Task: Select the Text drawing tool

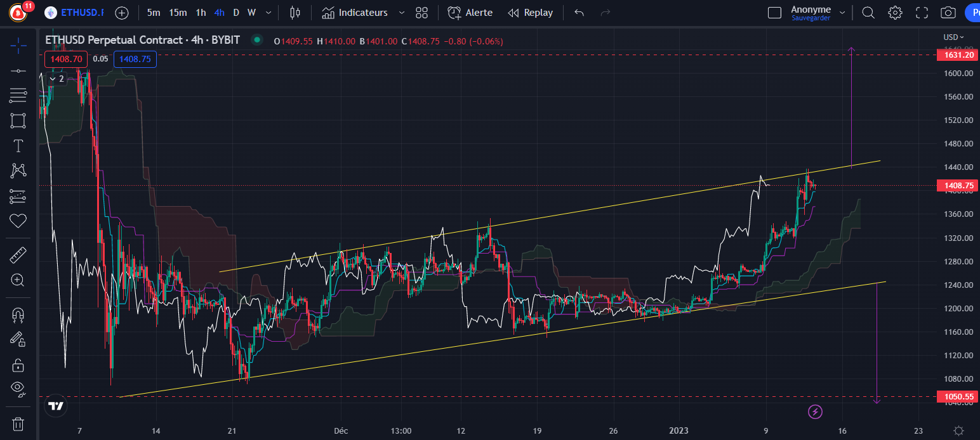Action: click(18, 146)
